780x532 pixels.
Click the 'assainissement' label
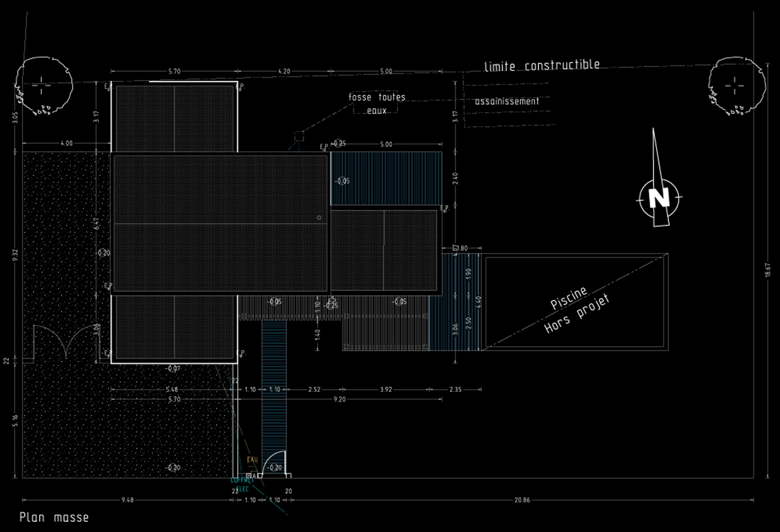click(x=506, y=101)
